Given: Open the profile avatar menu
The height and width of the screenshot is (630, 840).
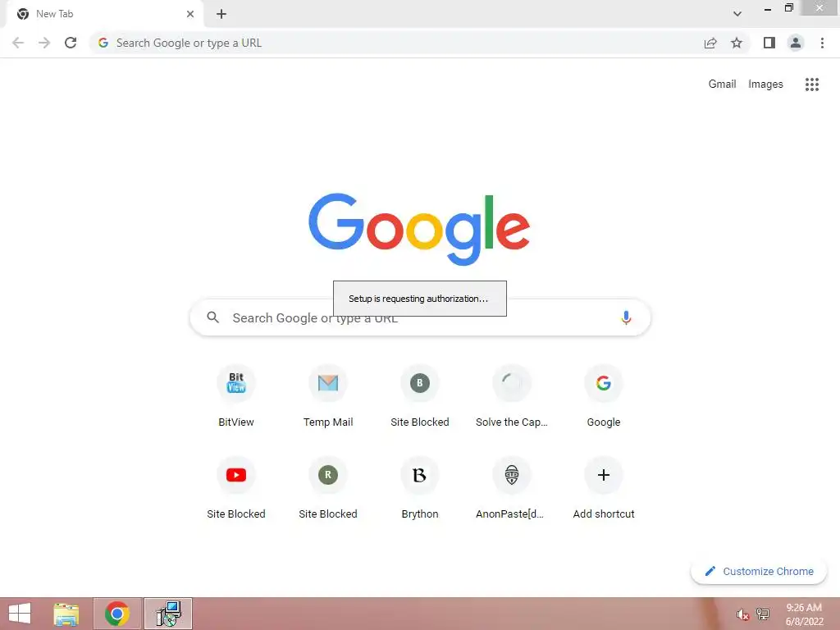Looking at the screenshot, I should (x=796, y=43).
